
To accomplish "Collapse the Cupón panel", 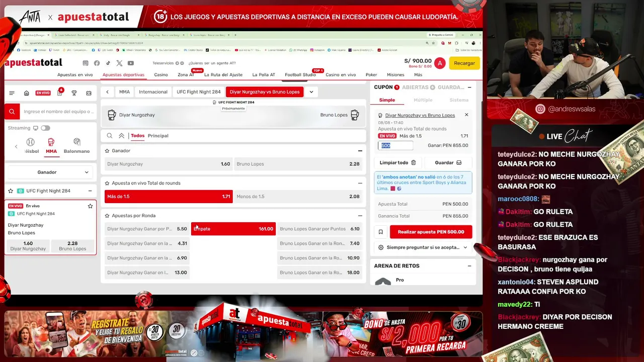I will (x=469, y=87).
